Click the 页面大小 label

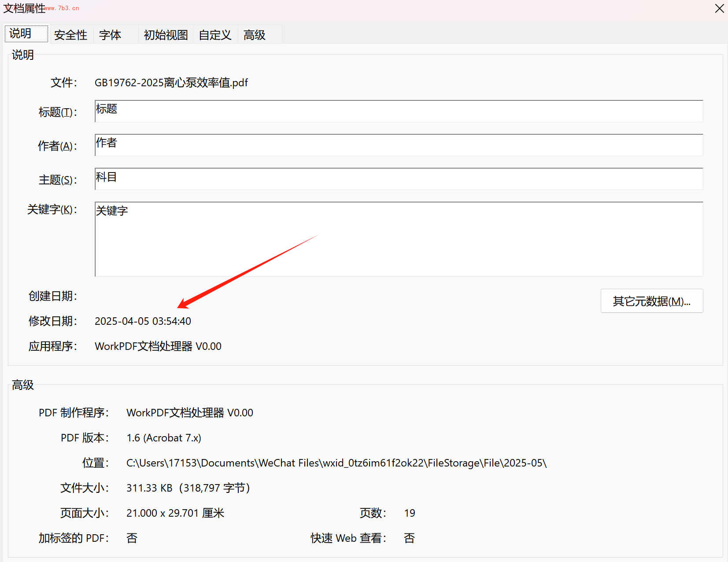coord(85,513)
